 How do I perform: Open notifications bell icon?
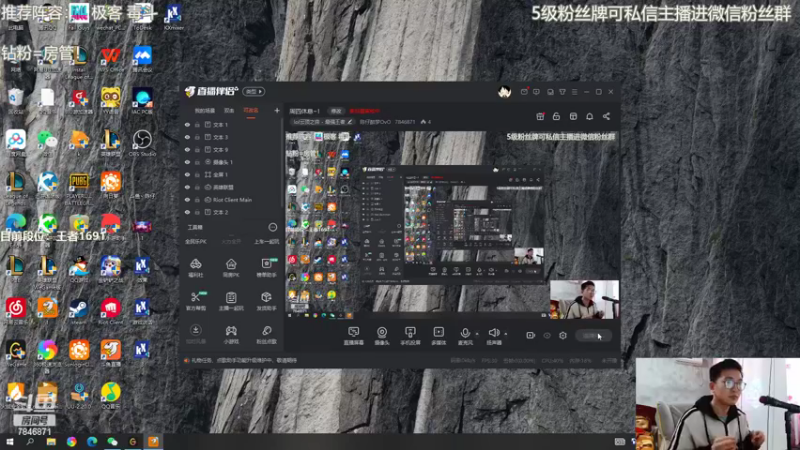[589, 116]
